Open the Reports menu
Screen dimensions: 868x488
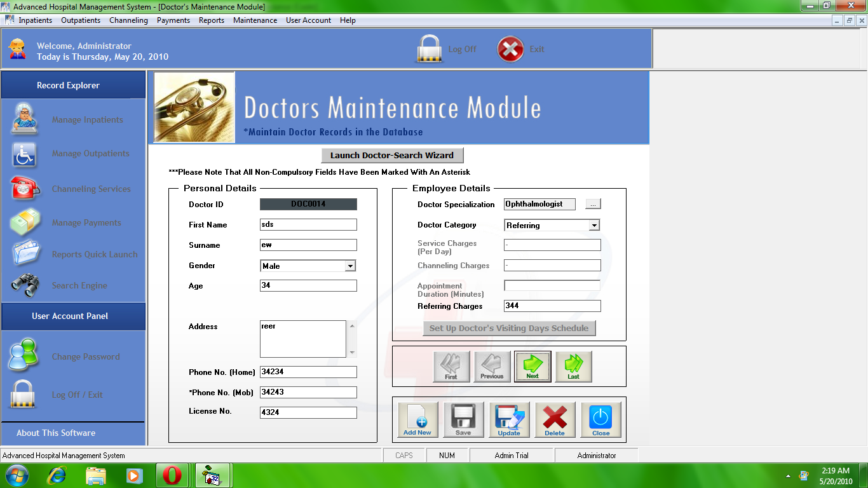coord(212,20)
